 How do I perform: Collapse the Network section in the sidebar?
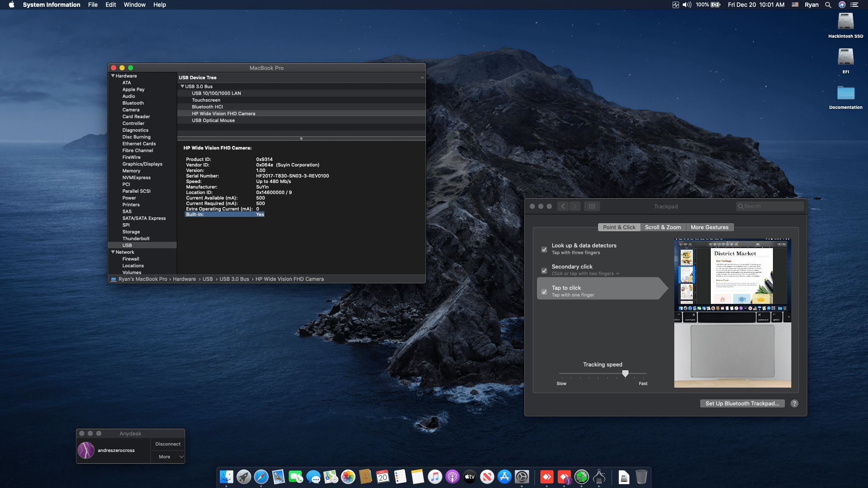[113, 252]
